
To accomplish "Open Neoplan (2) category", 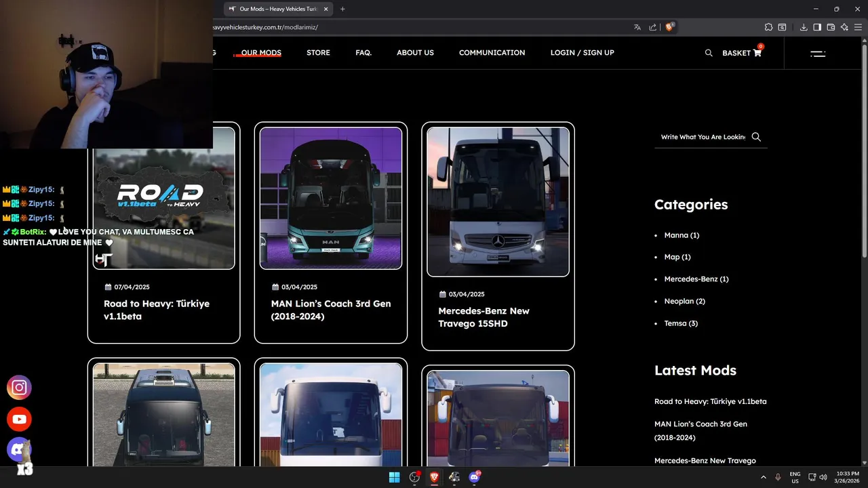I will click(684, 301).
